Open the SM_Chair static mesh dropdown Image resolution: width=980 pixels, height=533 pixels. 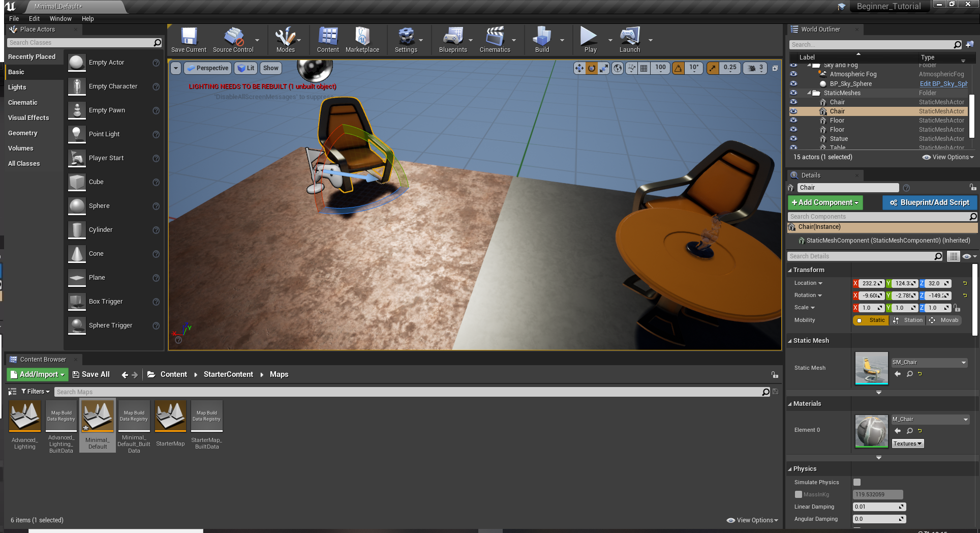929,363
